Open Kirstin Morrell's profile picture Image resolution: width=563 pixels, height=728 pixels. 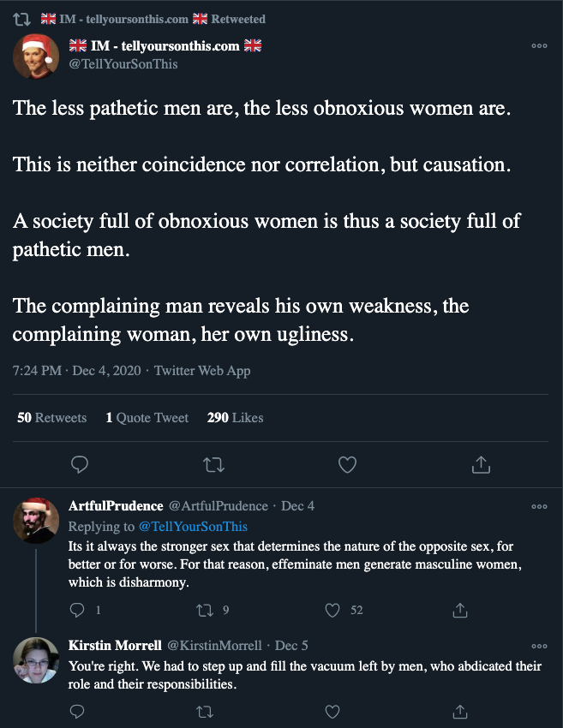coord(36,660)
